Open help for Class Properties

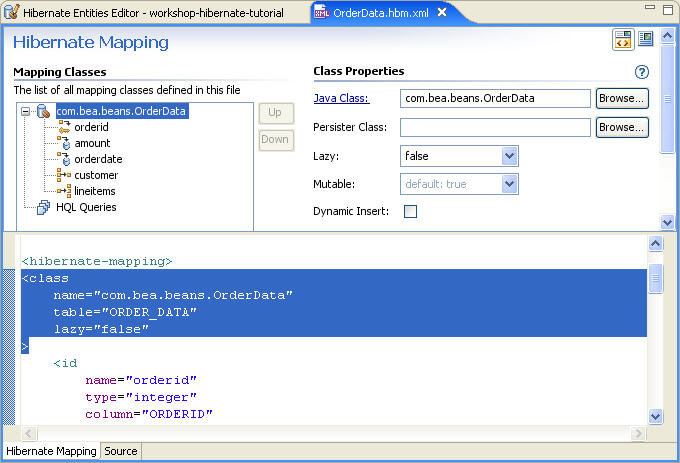(641, 72)
